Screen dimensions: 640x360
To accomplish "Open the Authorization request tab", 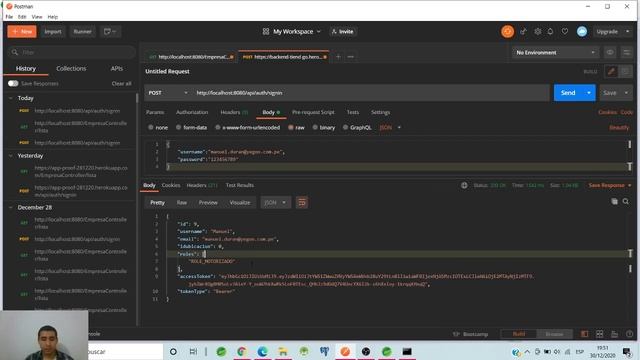I will point(192,112).
